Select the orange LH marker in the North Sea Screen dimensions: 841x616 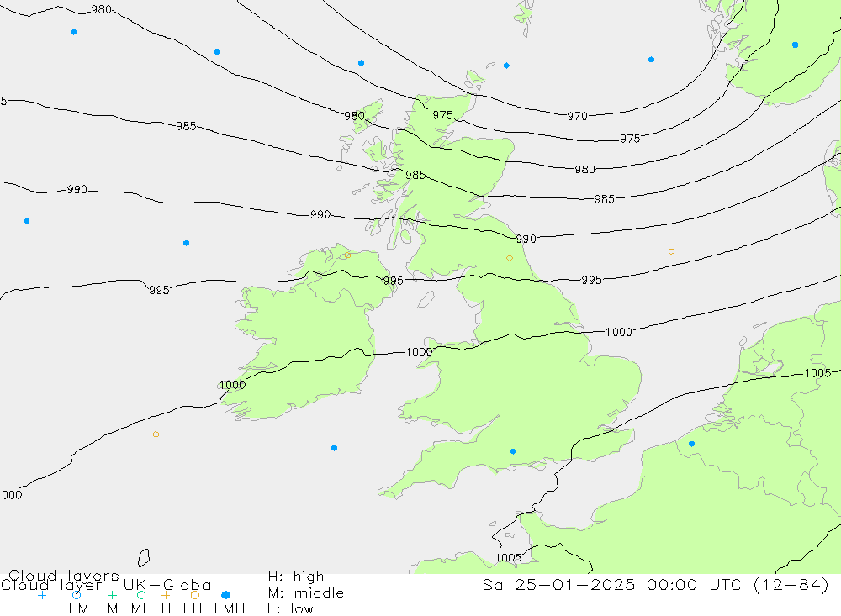click(x=671, y=251)
